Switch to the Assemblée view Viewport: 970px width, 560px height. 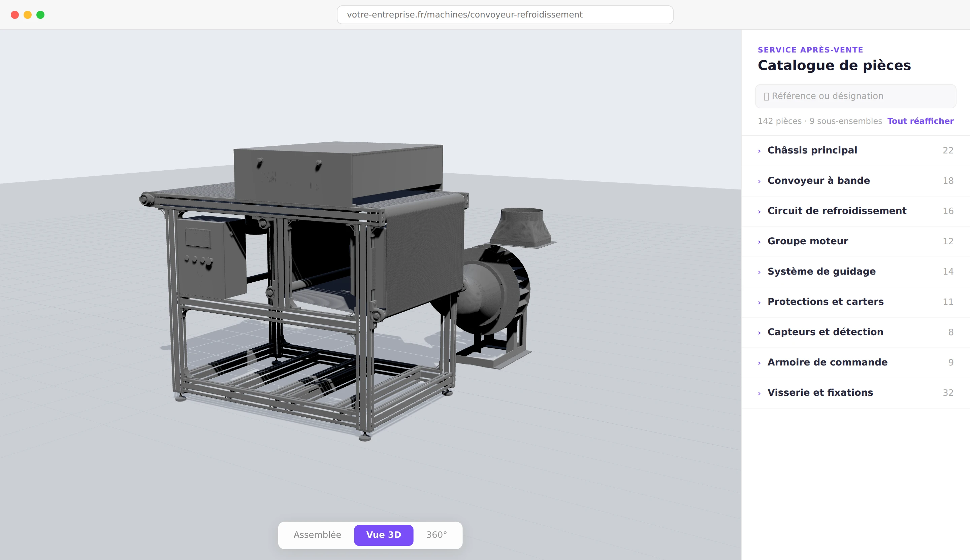(317, 535)
